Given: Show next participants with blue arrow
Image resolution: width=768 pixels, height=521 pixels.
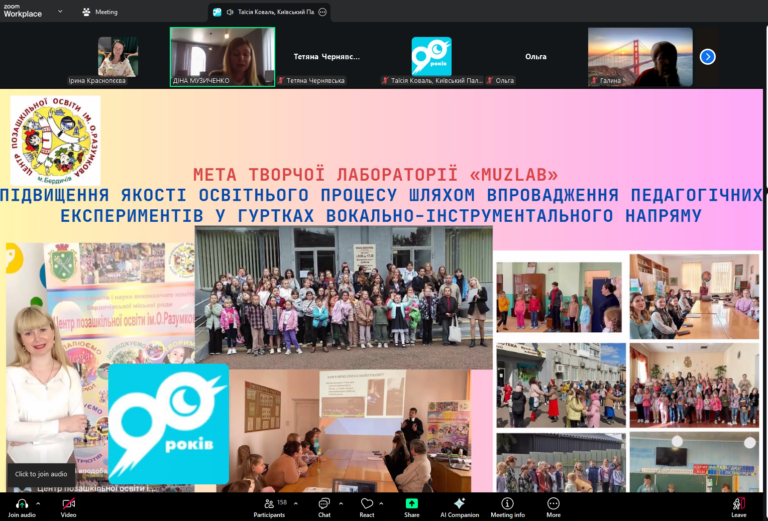Looking at the screenshot, I should click(x=707, y=57).
